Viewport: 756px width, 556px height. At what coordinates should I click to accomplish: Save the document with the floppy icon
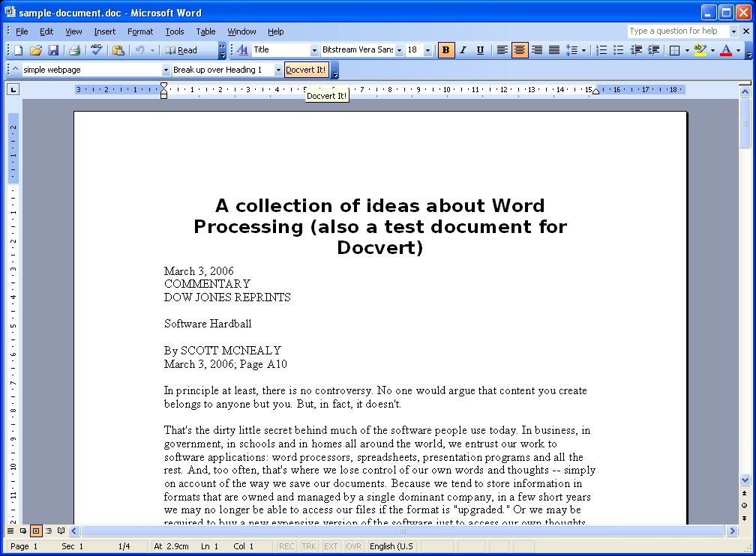53,50
